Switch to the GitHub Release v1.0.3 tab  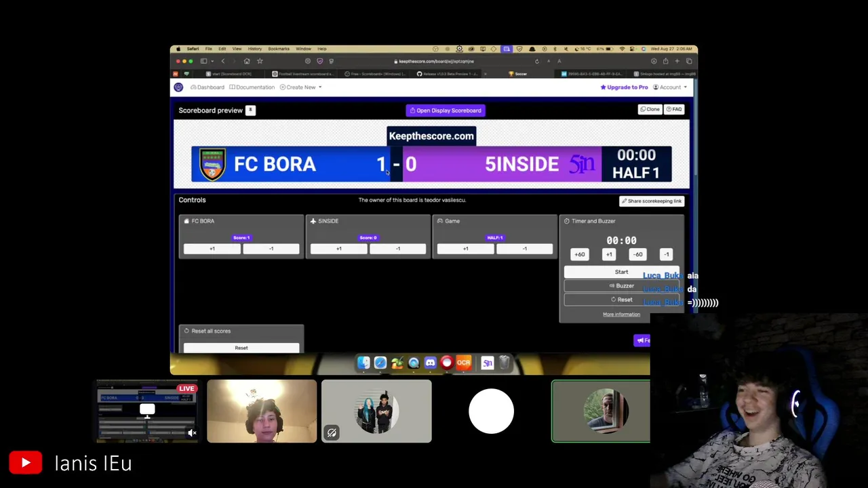(x=446, y=73)
